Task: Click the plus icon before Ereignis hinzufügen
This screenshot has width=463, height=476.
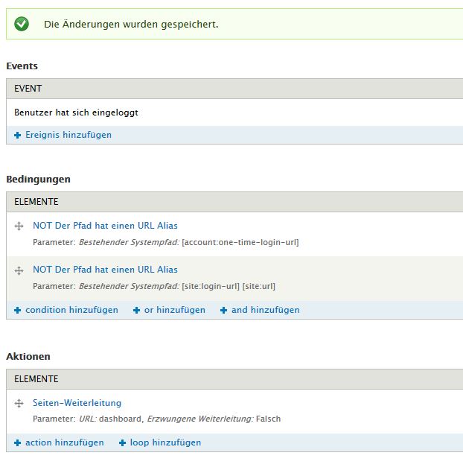Action: click(x=18, y=135)
